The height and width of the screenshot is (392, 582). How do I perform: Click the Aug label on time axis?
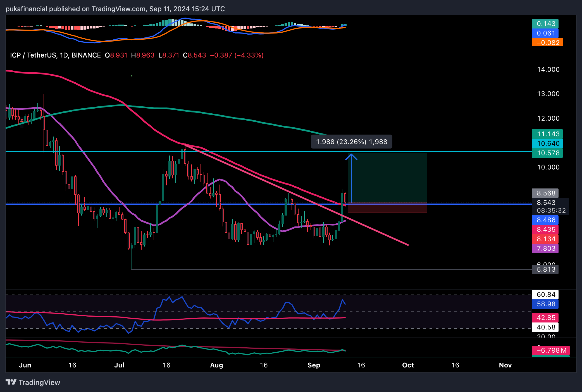click(x=216, y=365)
